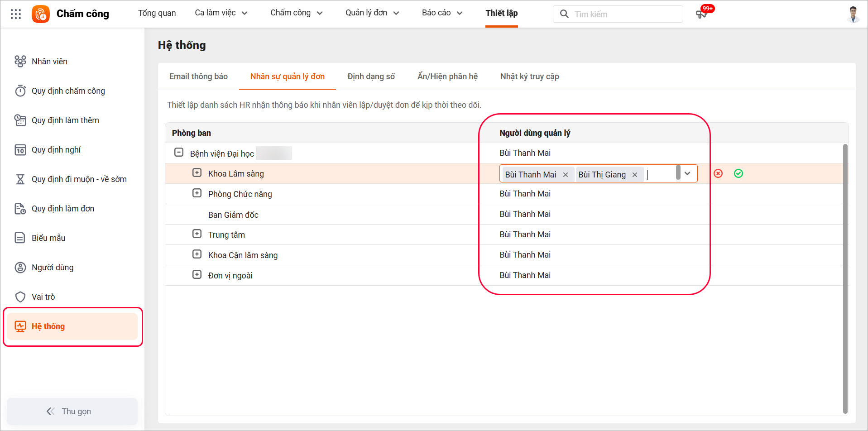The image size is (868, 431).
Task: Go to Quy định chấm công settings
Action: pos(68,91)
